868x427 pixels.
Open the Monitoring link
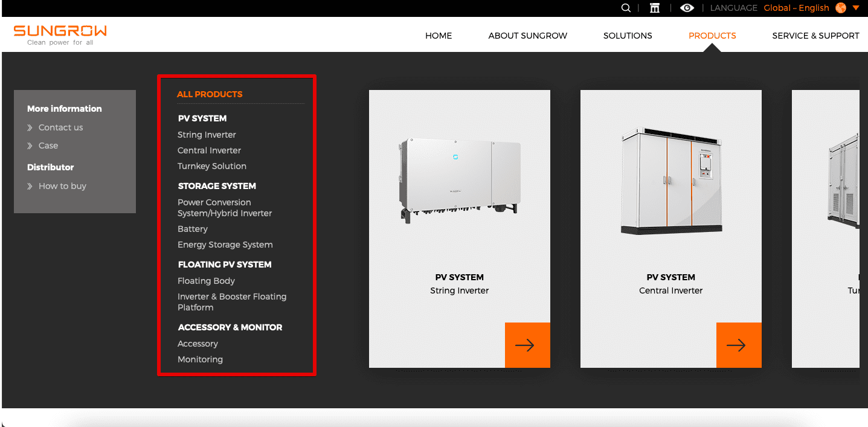[x=200, y=359]
